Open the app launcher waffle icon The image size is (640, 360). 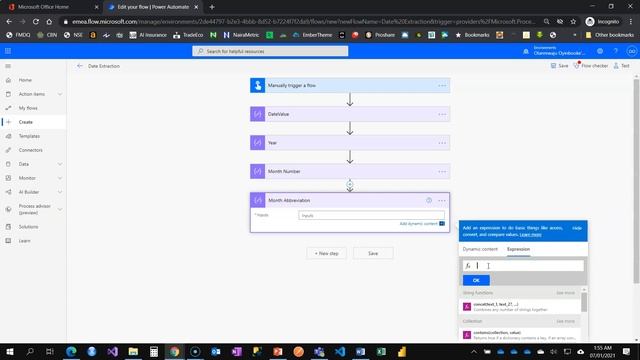coord(8,51)
